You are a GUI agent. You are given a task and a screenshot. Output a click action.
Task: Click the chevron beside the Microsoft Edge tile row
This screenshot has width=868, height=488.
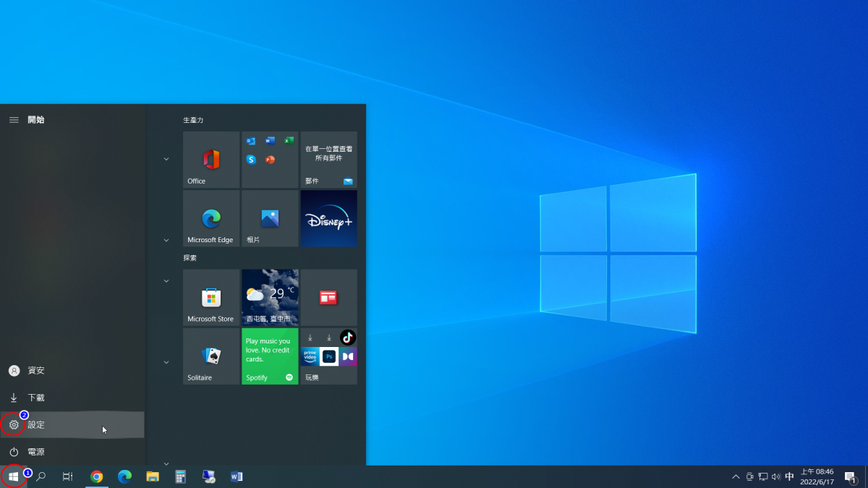click(166, 240)
